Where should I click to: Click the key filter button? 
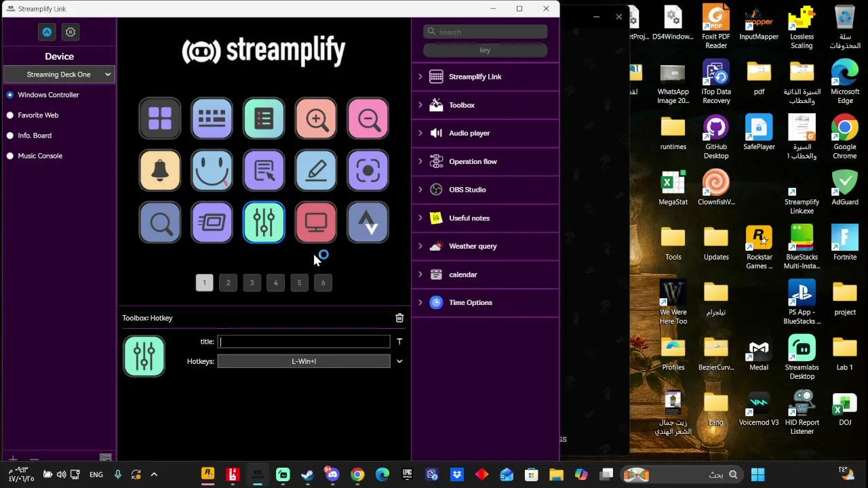[x=485, y=50]
